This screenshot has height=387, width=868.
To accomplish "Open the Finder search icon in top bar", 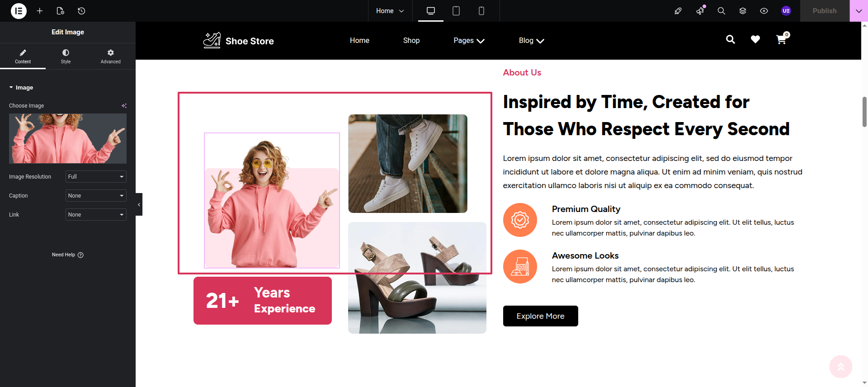I will (722, 11).
